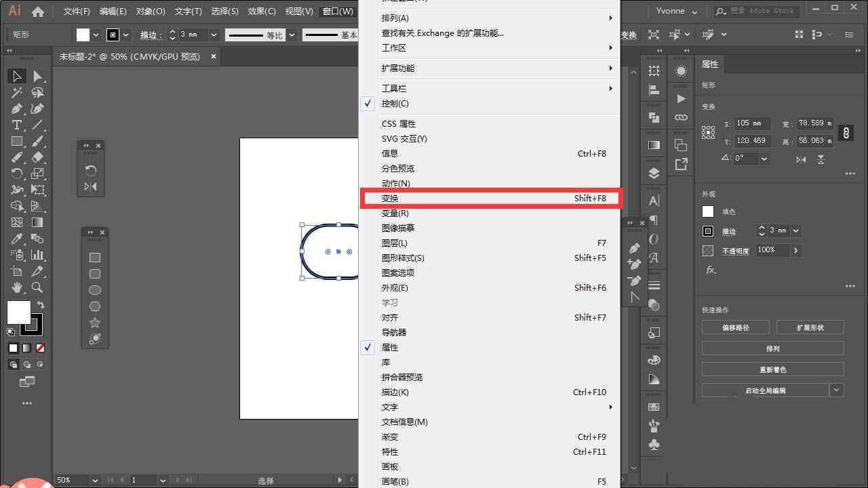Select the Lasso tool

[x=38, y=93]
